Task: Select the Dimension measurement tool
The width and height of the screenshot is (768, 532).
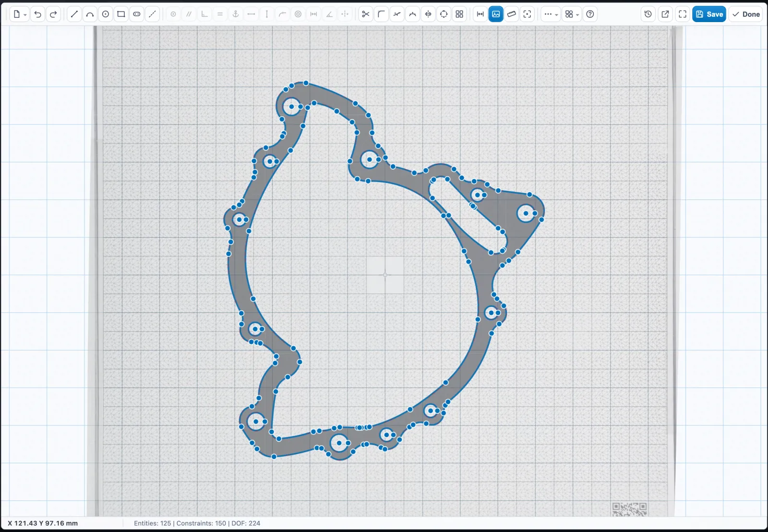Action: coord(480,14)
